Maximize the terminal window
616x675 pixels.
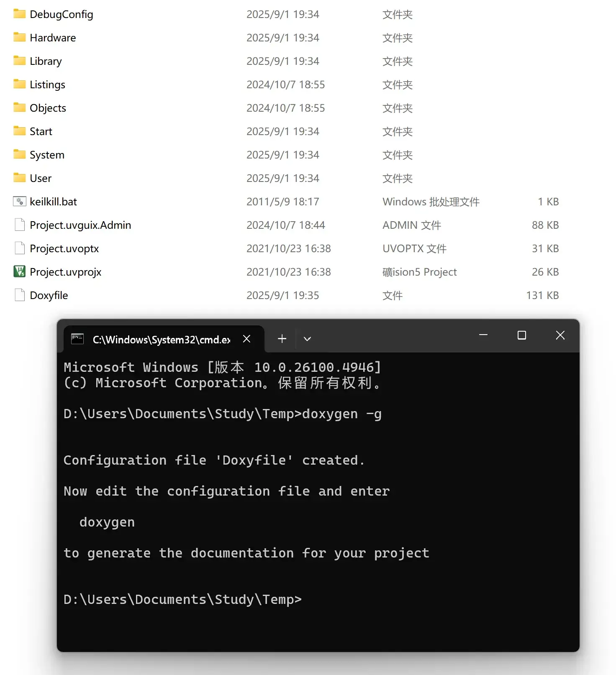click(x=522, y=335)
